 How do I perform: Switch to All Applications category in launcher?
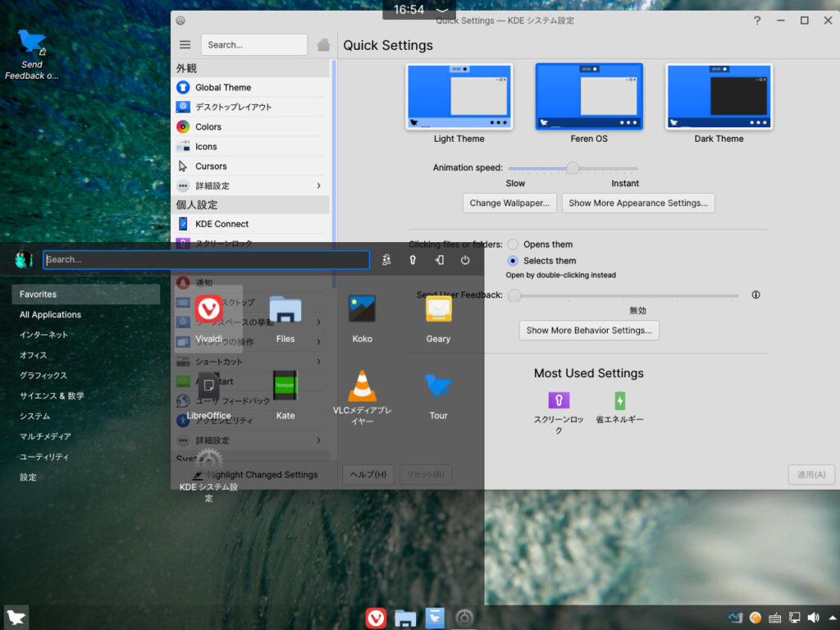(x=51, y=315)
